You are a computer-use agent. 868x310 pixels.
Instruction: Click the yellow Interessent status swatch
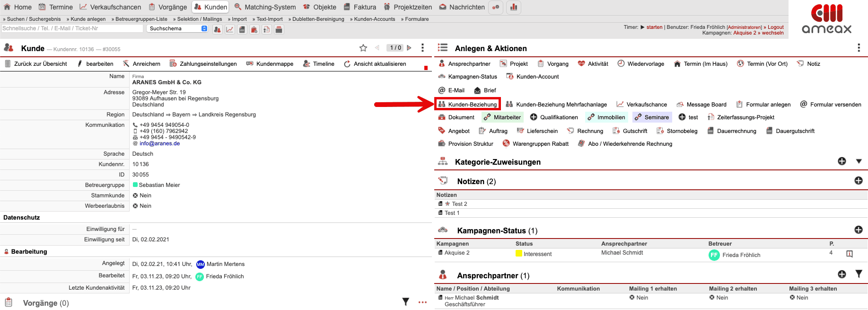click(x=518, y=254)
